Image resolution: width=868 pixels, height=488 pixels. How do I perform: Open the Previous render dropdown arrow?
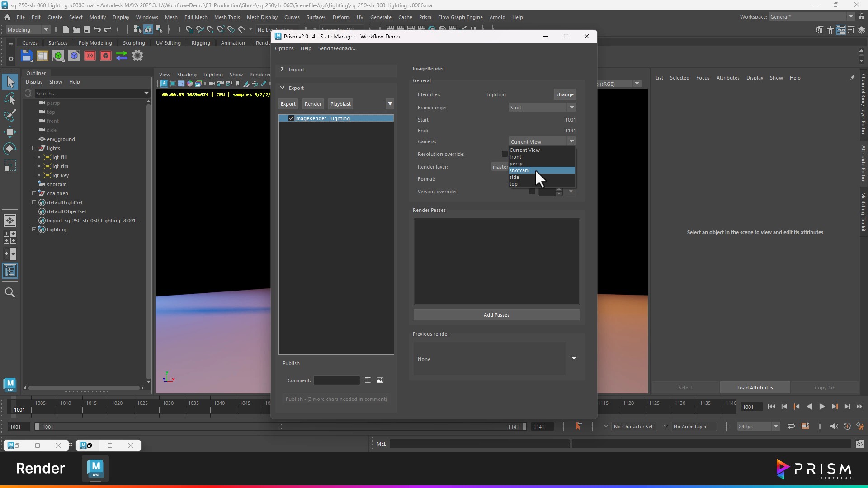tap(574, 358)
